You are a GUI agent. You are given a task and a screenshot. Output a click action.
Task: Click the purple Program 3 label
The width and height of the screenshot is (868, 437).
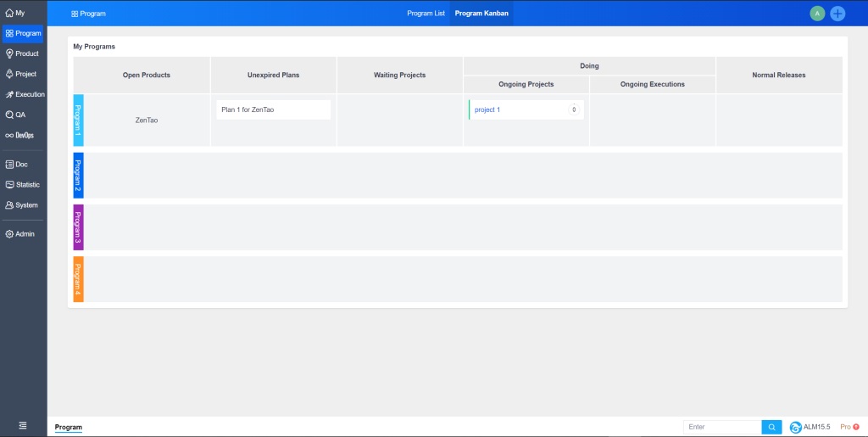point(78,227)
